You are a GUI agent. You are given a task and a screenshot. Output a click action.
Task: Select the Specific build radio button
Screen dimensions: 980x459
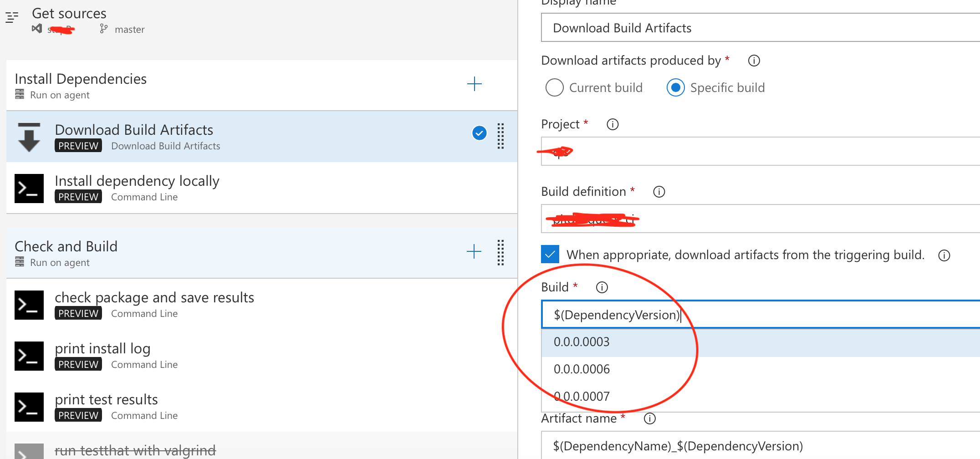(676, 87)
